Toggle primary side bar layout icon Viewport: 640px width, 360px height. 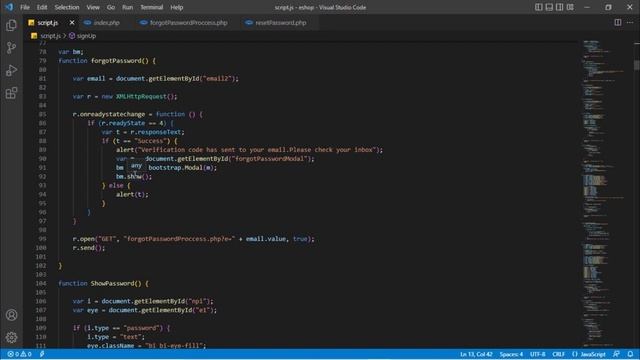coord(539,7)
